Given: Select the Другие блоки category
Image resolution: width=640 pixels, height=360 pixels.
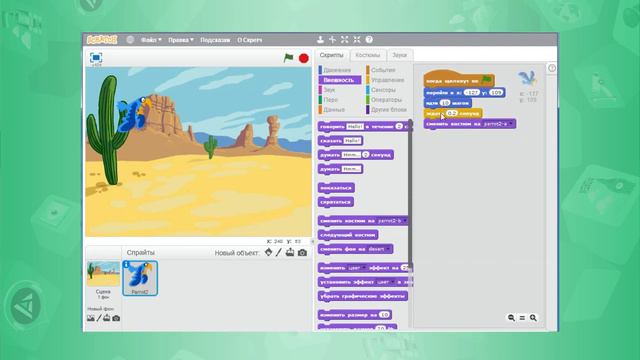Looking at the screenshot, I should [388, 109].
